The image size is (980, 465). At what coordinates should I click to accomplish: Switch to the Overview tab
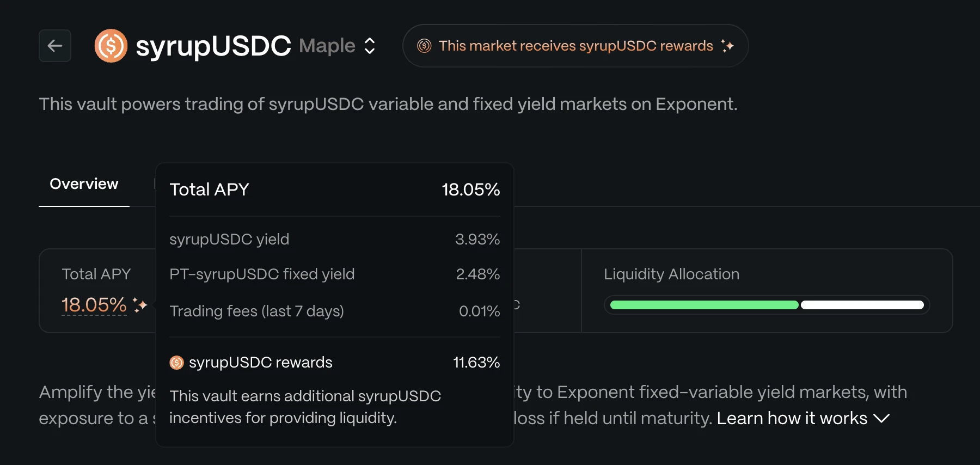click(84, 184)
